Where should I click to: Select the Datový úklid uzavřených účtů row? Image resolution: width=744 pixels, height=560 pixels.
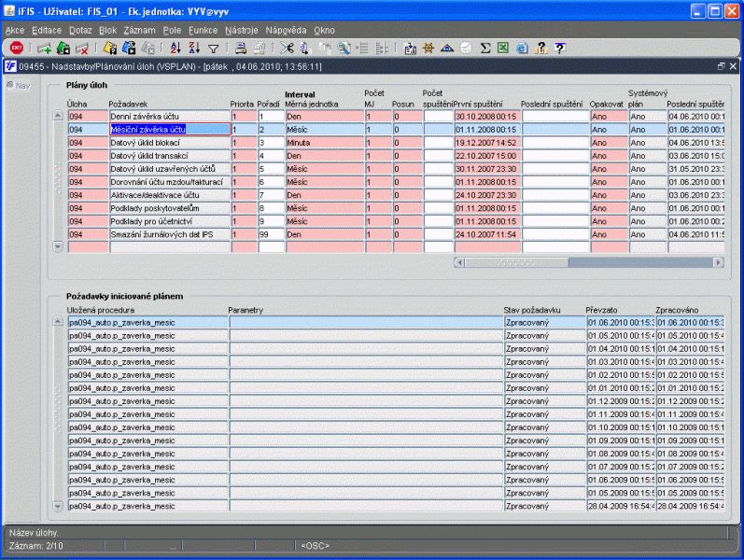(170, 169)
